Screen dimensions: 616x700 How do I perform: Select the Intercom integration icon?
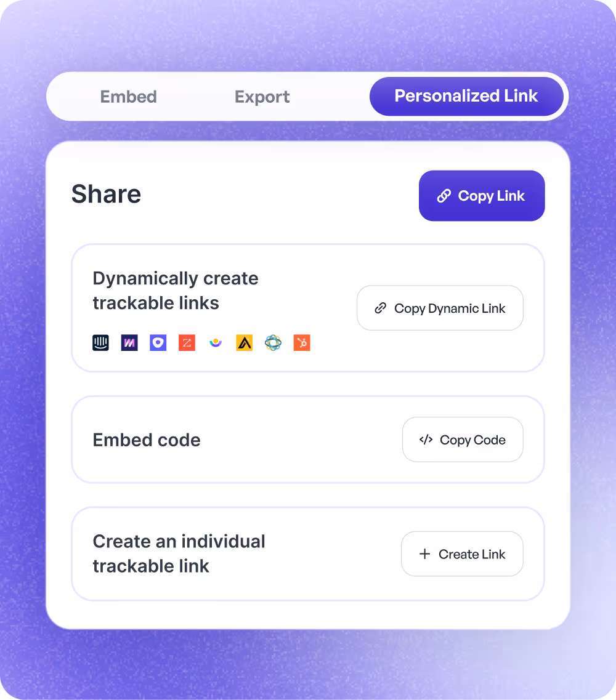pyautogui.click(x=100, y=343)
